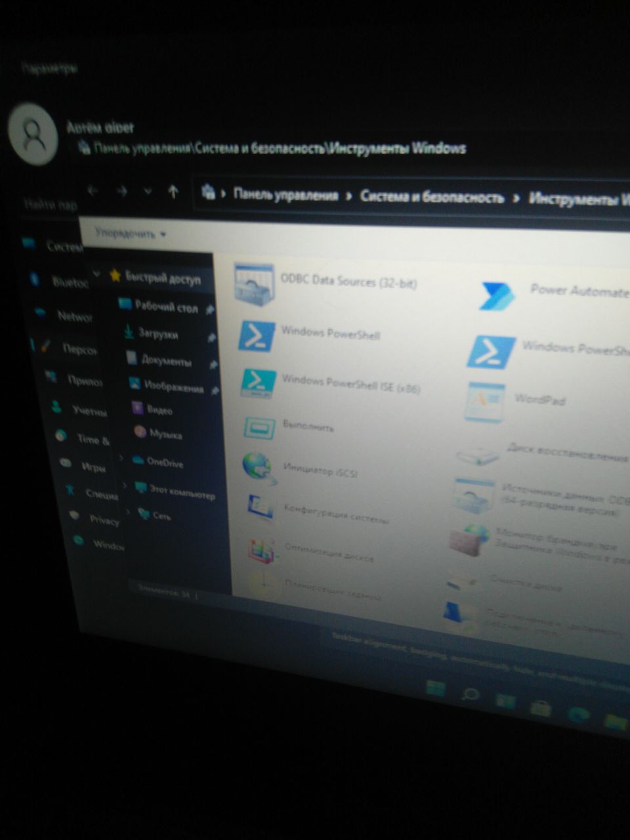Open taskbar Search
The width and height of the screenshot is (630, 840).
pos(470,694)
